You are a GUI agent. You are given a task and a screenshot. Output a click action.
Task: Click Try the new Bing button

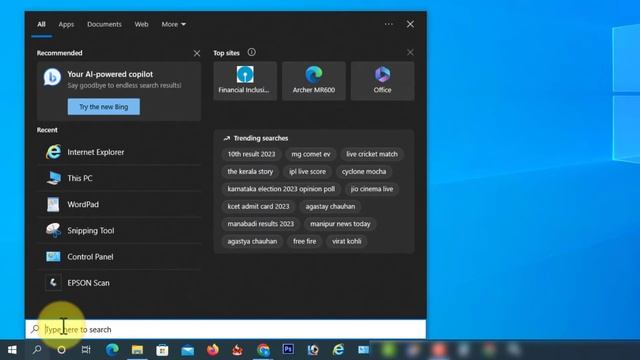(x=104, y=107)
